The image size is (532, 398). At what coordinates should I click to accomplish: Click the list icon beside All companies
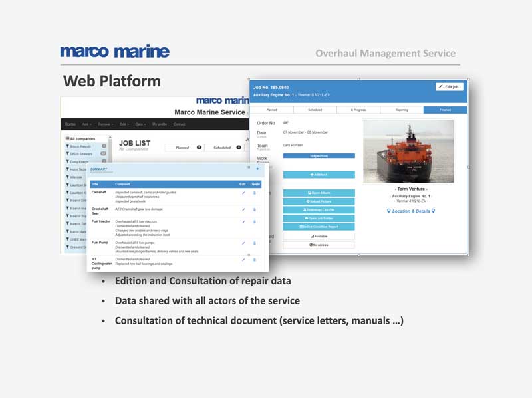[x=67, y=138]
